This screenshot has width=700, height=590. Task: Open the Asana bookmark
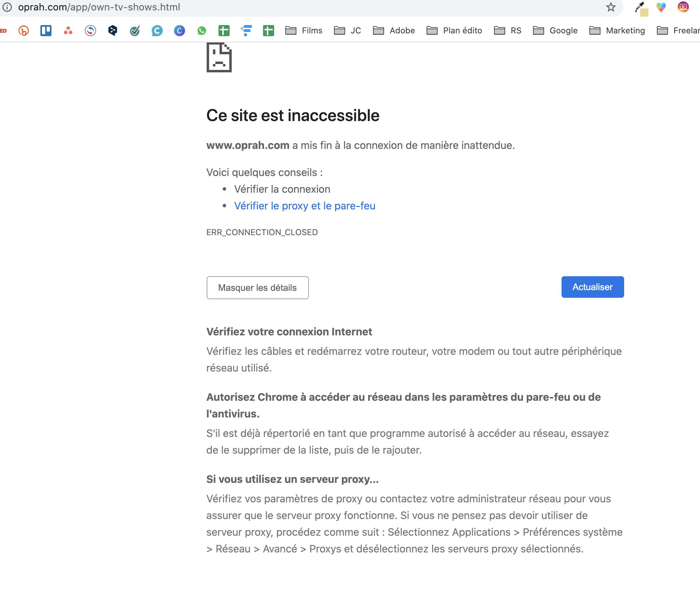point(68,31)
